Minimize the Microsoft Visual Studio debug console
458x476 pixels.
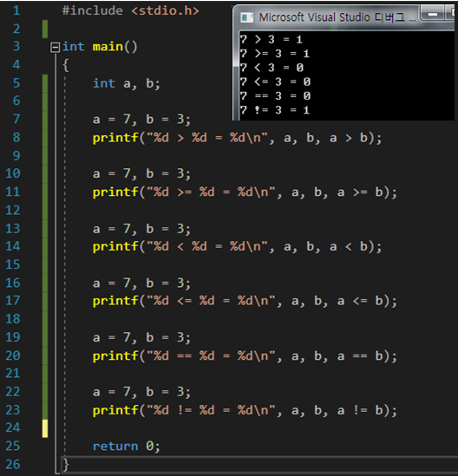click(x=433, y=14)
